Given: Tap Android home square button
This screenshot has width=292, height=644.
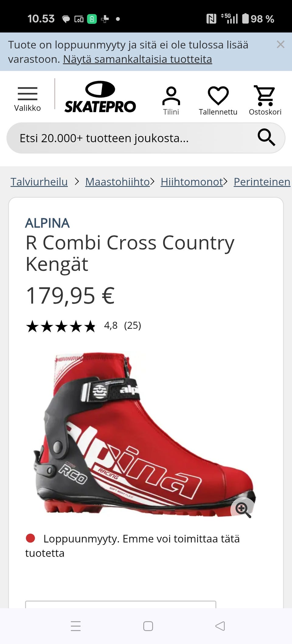Looking at the screenshot, I should pyautogui.click(x=148, y=626).
